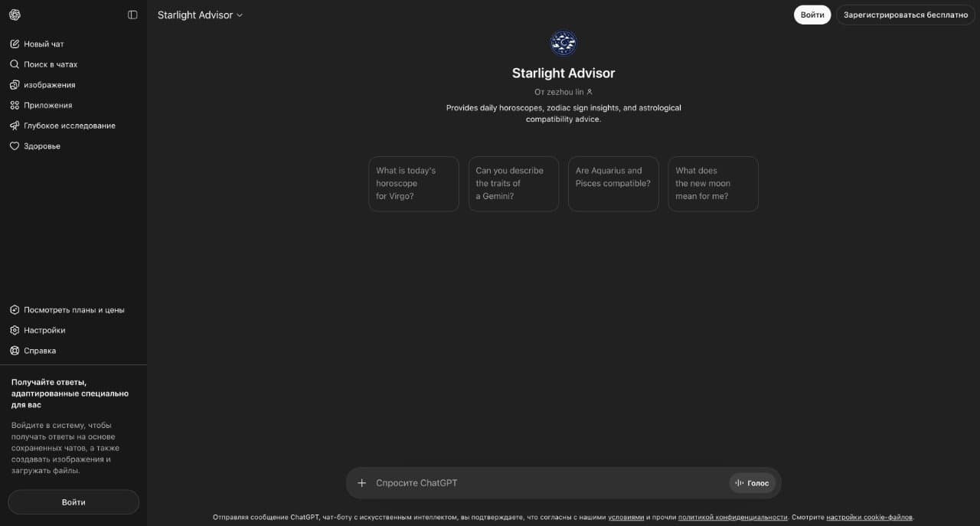Click the top-right Войти button
The width and height of the screenshot is (980, 526).
point(812,15)
